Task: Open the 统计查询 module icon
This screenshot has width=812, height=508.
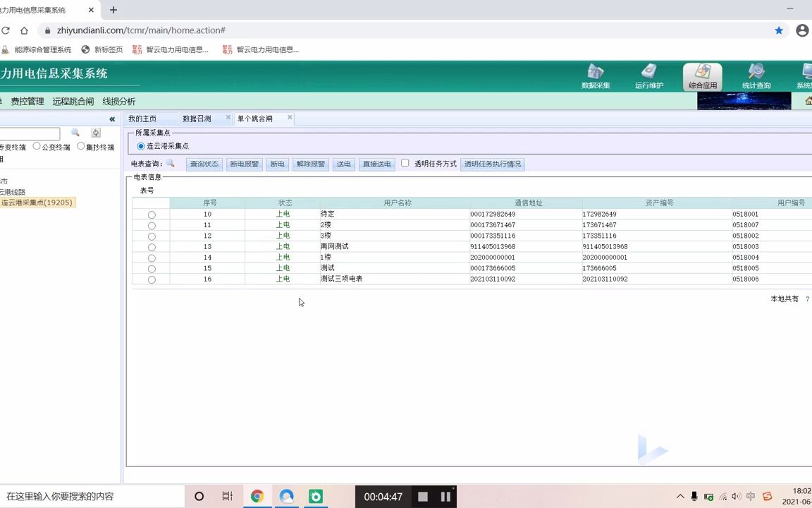Action: pyautogui.click(x=756, y=75)
